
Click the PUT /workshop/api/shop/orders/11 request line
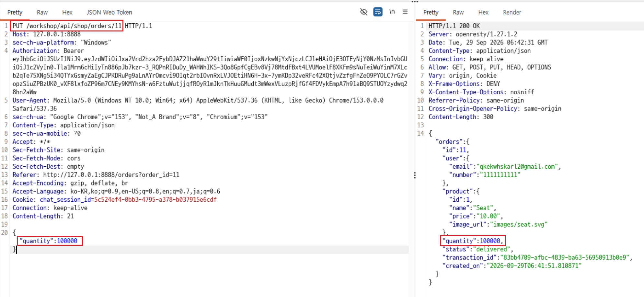[67, 26]
